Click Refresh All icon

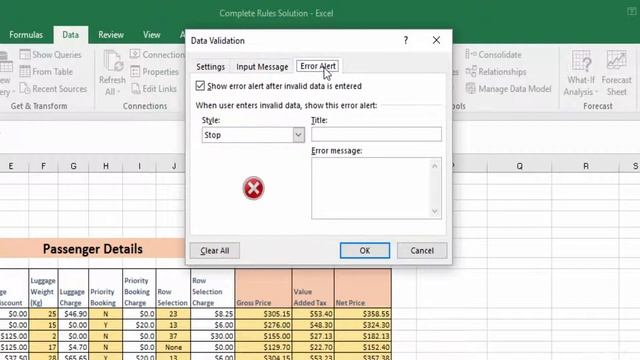113,61
